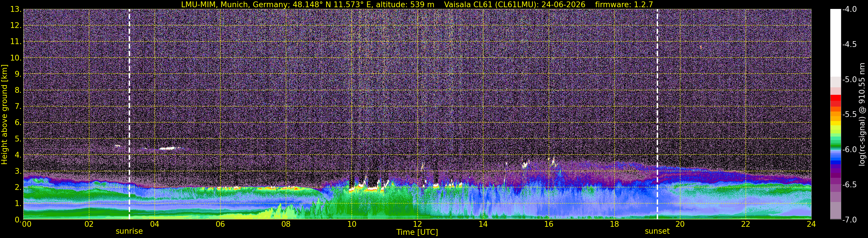Screen dimensions: 868x238
Task: Click the 'sunset' label below the axis
Action: pyautogui.click(x=657, y=231)
